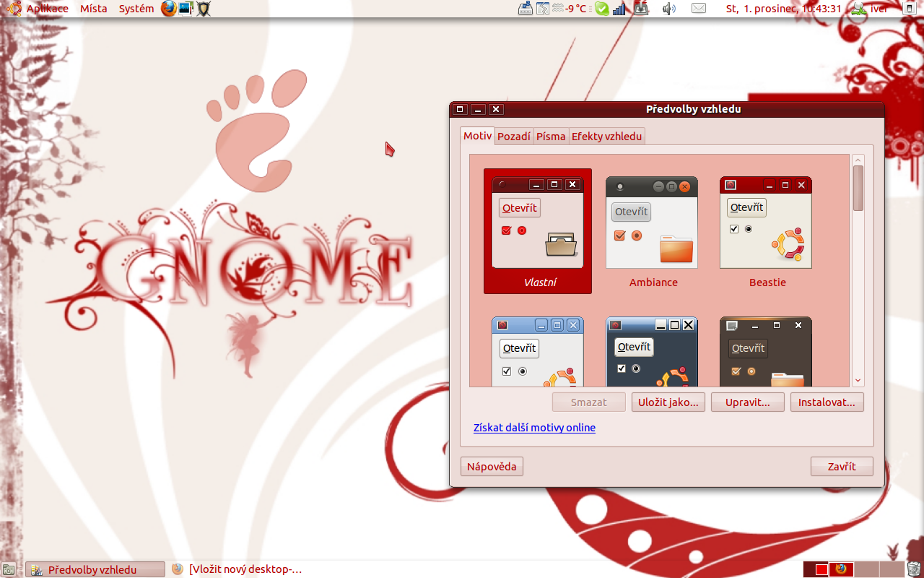The width and height of the screenshot is (924, 578).
Task: Open the trash icon in bottom panel
Action: click(914, 569)
